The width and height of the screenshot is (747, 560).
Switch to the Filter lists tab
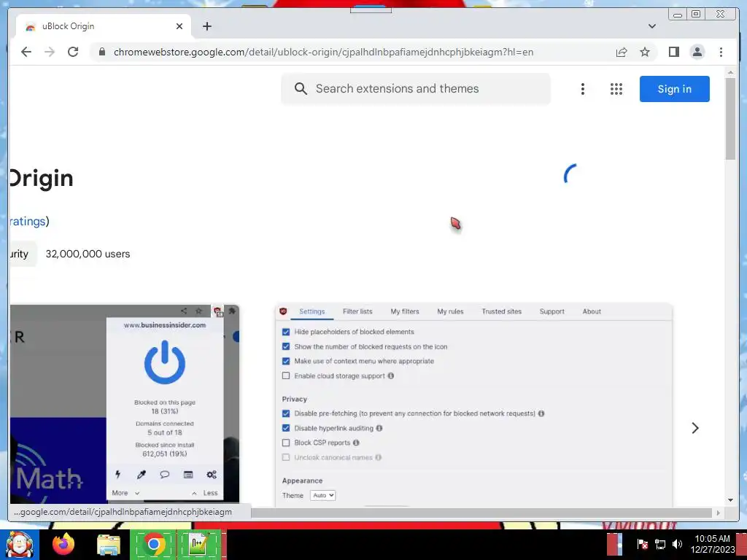(x=357, y=311)
